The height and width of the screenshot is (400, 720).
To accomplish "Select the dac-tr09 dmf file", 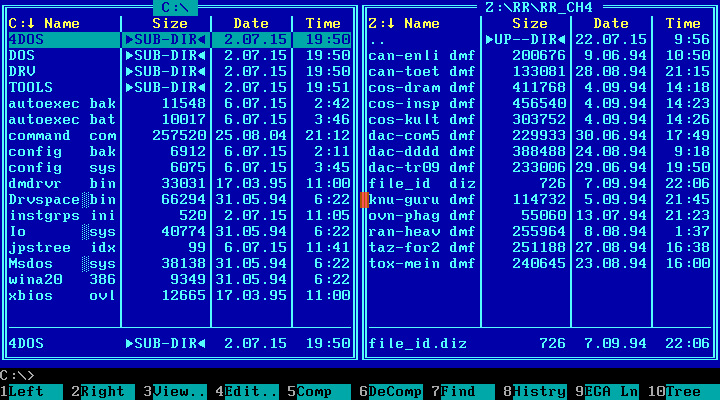I will 540,168.
